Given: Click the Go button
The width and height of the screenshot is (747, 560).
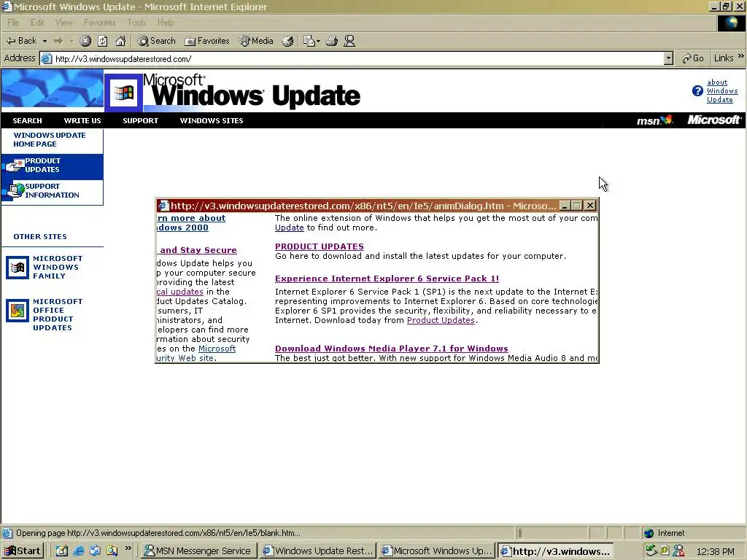Looking at the screenshot, I should [693, 58].
